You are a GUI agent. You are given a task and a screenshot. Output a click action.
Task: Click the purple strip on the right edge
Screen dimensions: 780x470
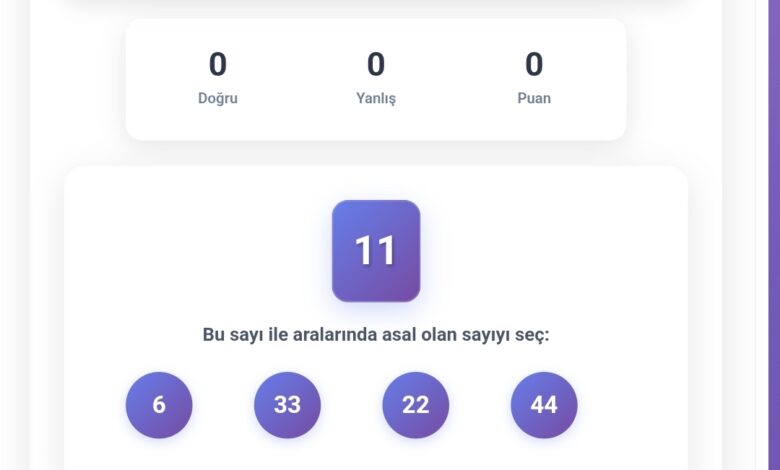[x=774, y=235]
